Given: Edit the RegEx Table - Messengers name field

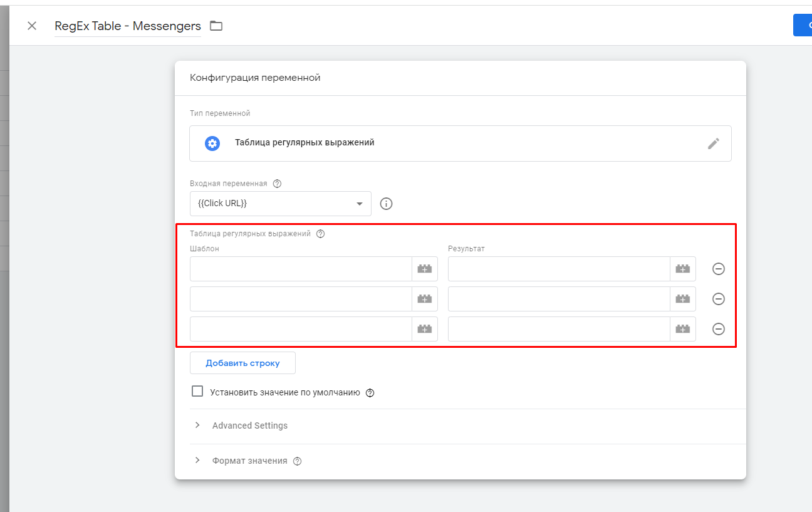Looking at the screenshot, I should (128, 26).
